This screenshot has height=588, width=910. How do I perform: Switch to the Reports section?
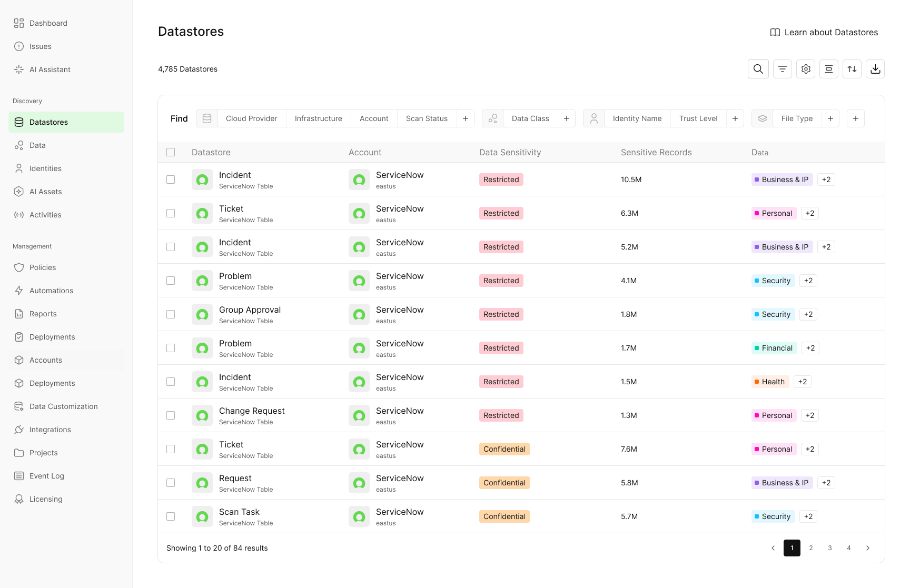pyautogui.click(x=43, y=314)
